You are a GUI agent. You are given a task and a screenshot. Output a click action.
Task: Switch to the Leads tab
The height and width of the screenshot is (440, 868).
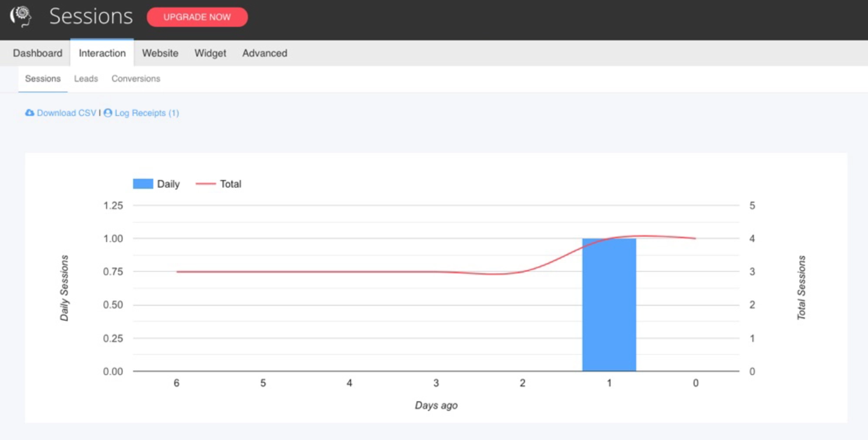tap(86, 78)
